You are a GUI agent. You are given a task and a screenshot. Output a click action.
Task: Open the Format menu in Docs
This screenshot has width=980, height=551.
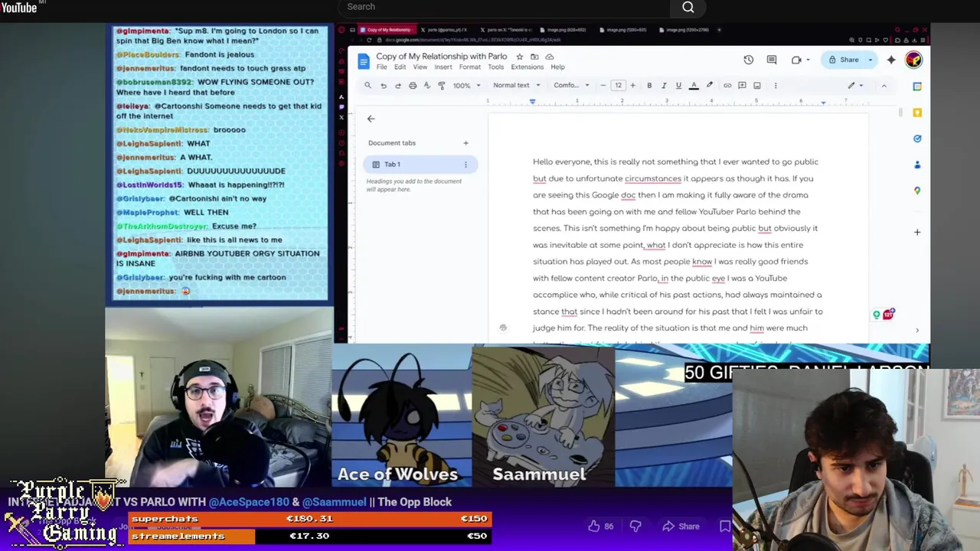[x=470, y=67]
